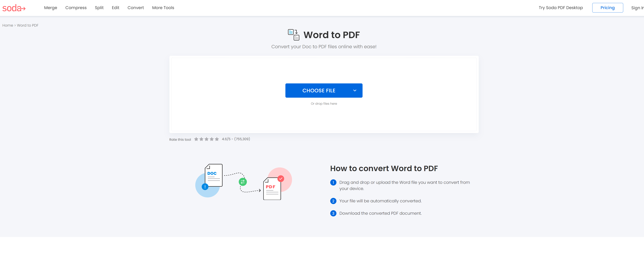Screen dimensions: 644x254
Task: Select the Compress toolbar item
Action: [76, 7]
